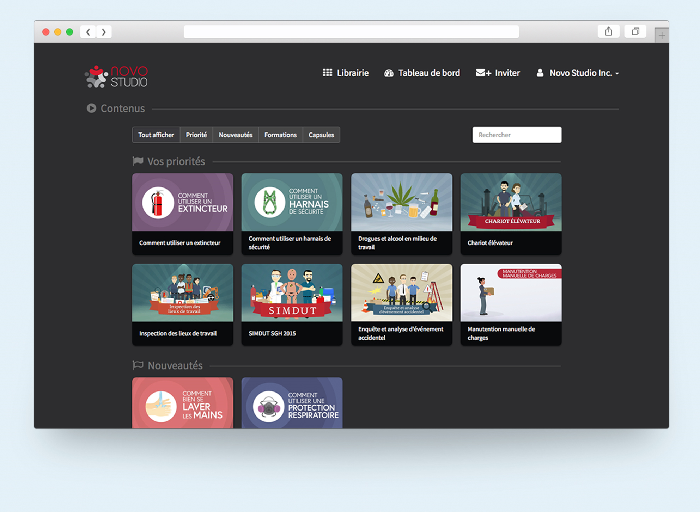Expand the Novo Studio Inc. account menu
The height and width of the screenshot is (512, 700).
[583, 73]
